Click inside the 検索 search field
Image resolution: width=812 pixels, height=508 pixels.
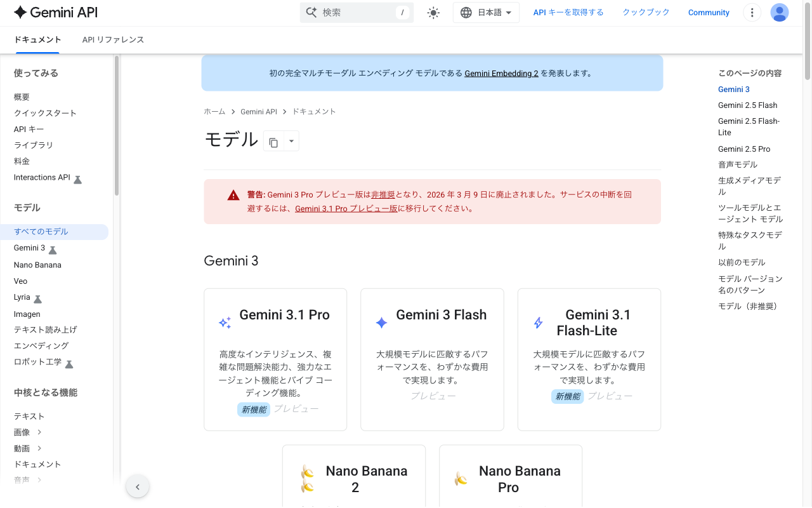pyautogui.click(x=355, y=12)
